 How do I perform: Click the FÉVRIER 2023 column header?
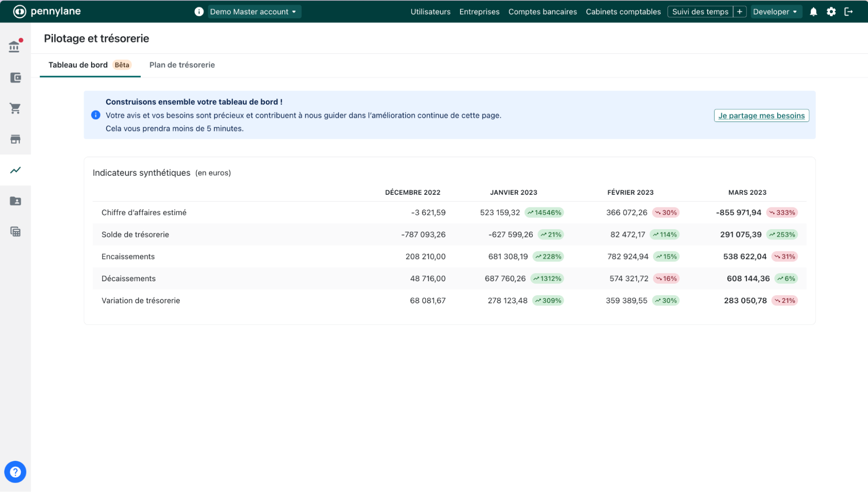pos(630,192)
